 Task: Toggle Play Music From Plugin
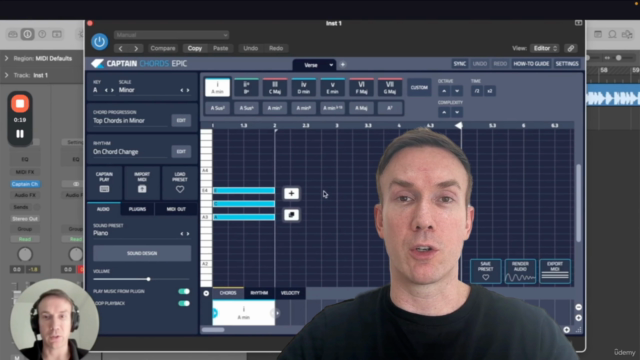tap(184, 291)
